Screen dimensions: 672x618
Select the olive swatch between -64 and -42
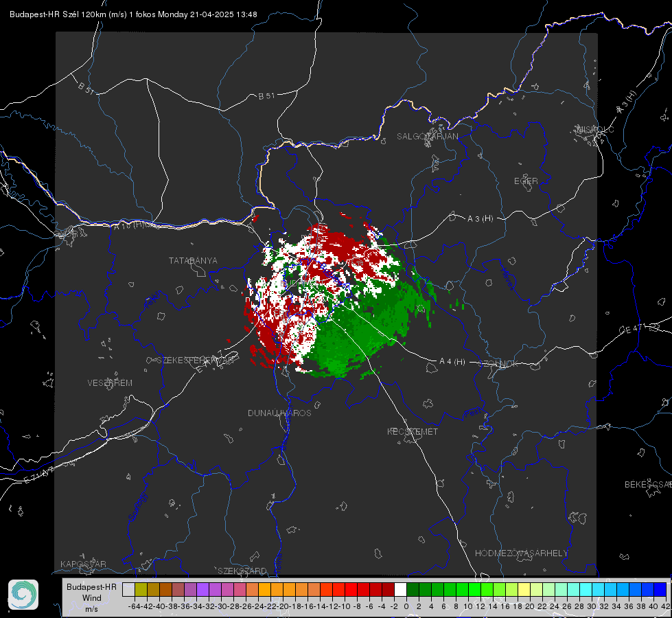(x=141, y=589)
